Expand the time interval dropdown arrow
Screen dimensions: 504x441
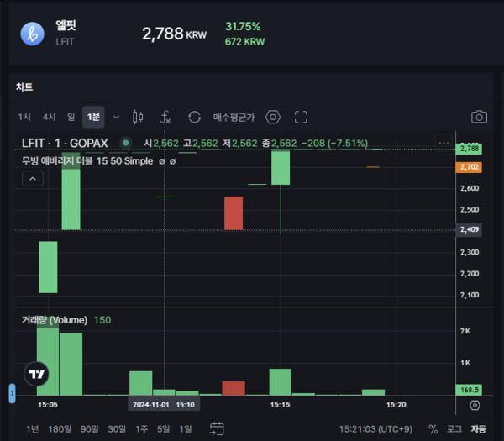[x=116, y=118]
